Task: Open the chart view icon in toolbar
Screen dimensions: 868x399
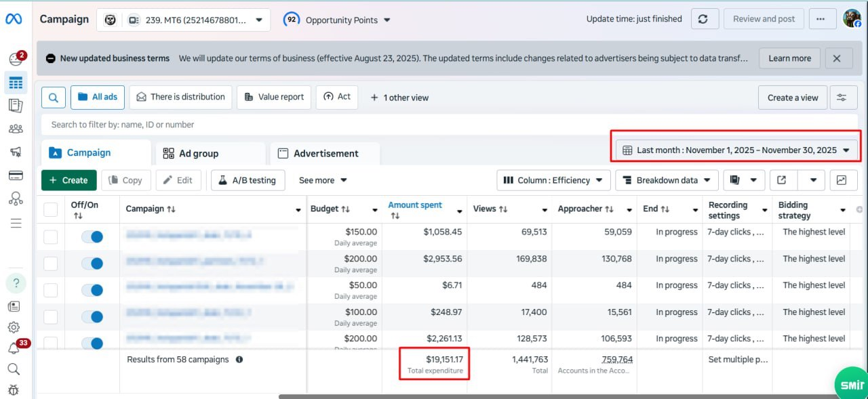Action: click(x=842, y=180)
